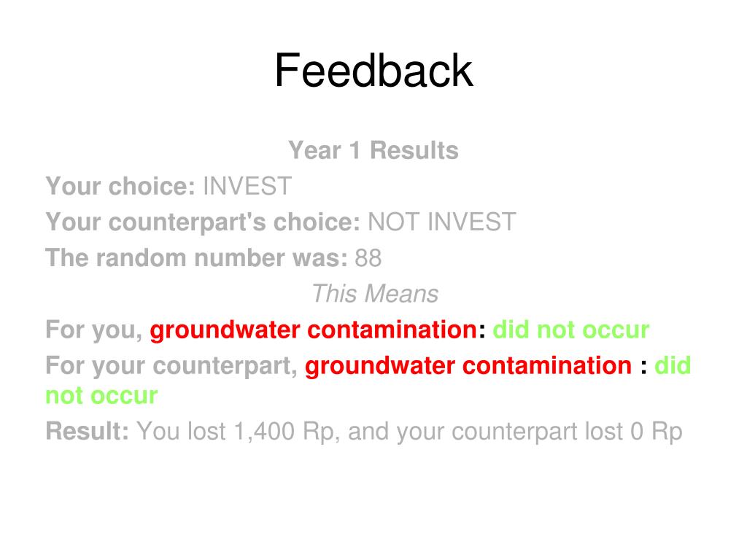747x560 pixels.
Task: Click red 'groundwater contamination' in counterpart line
Action: tap(468, 366)
